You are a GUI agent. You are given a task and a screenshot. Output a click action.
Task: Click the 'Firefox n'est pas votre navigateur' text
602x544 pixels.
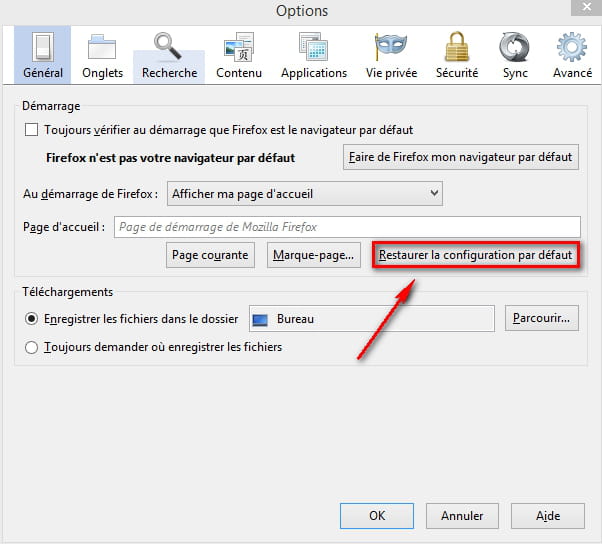(x=170, y=158)
